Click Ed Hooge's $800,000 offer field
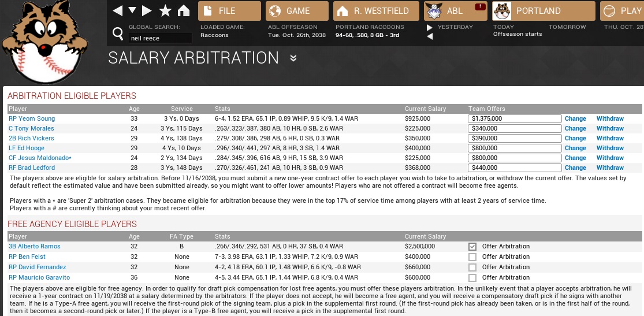The height and width of the screenshot is (316, 644). 515,148
